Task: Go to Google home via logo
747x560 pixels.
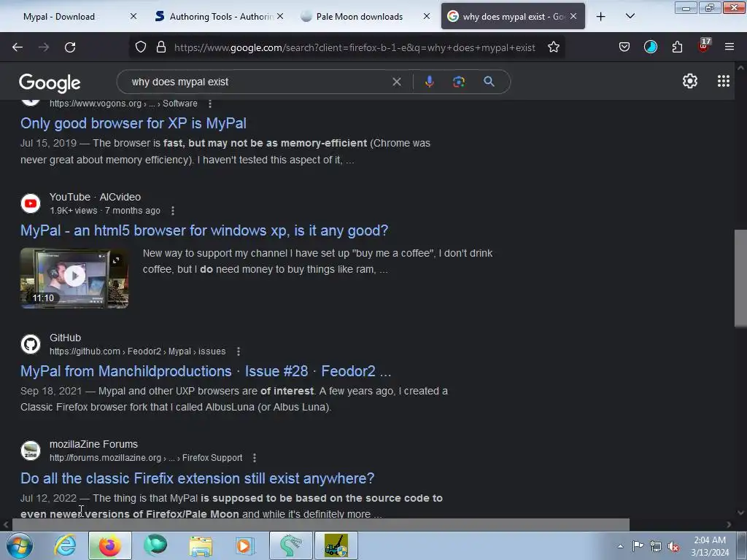Action: 50,83
